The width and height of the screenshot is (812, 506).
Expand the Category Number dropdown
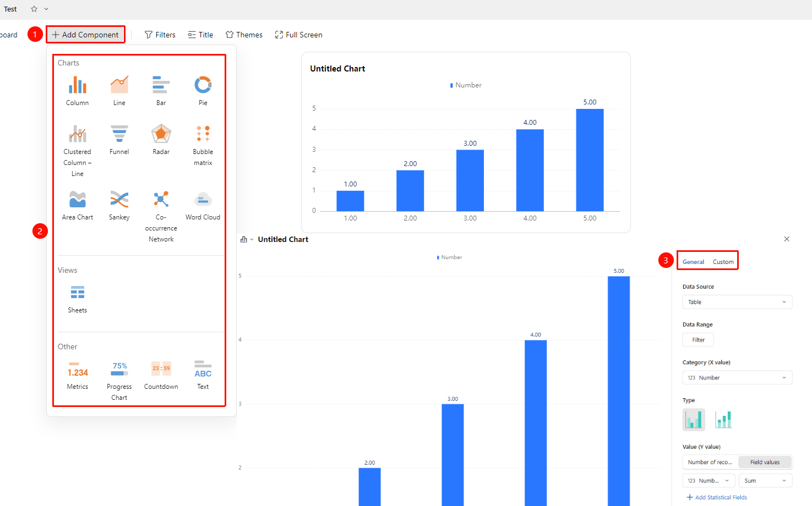click(x=737, y=378)
